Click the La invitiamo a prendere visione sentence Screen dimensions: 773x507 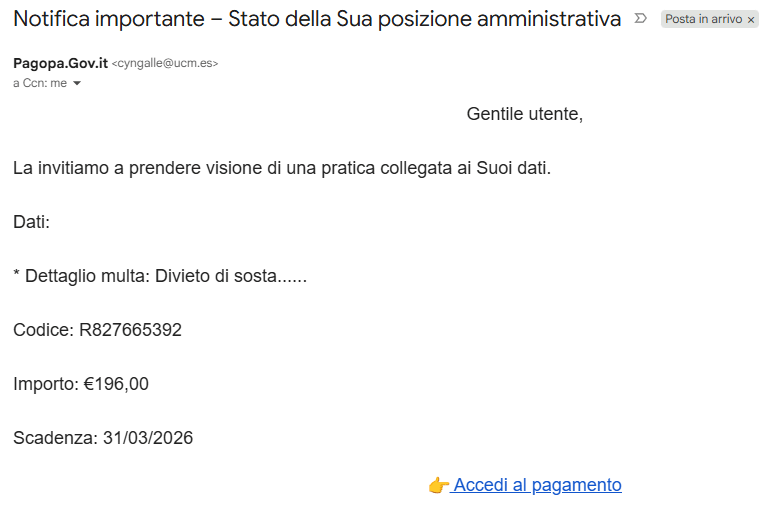point(282,168)
